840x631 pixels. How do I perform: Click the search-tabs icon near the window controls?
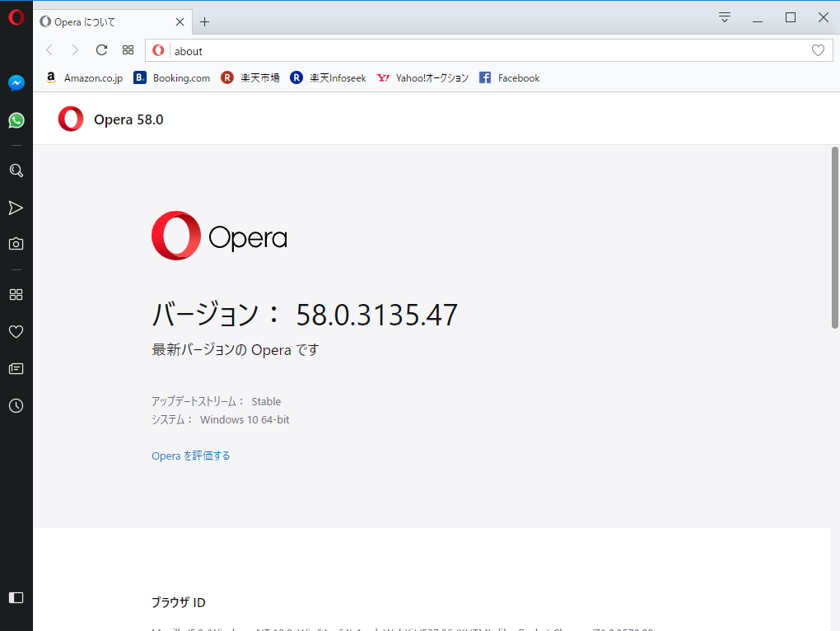tap(723, 16)
